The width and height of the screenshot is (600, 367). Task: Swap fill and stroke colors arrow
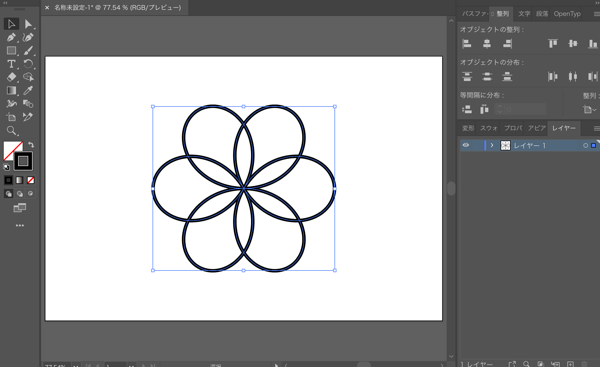coord(31,145)
